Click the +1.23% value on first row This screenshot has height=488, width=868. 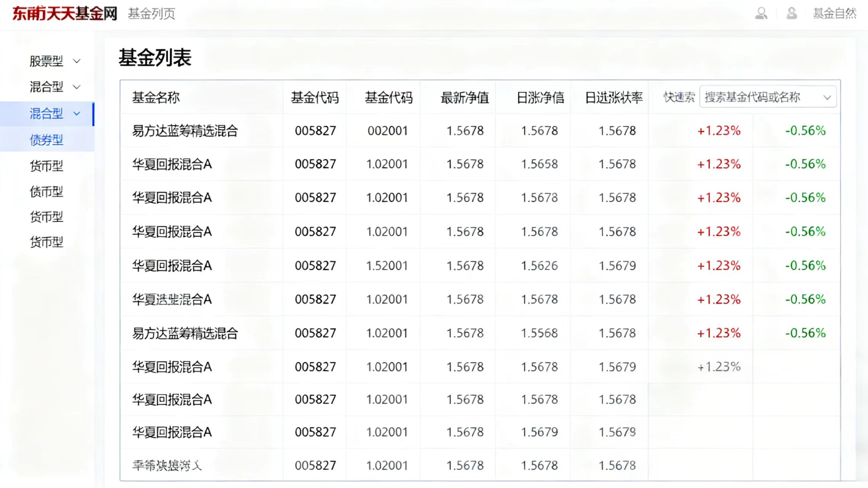(x=719, y=130)
